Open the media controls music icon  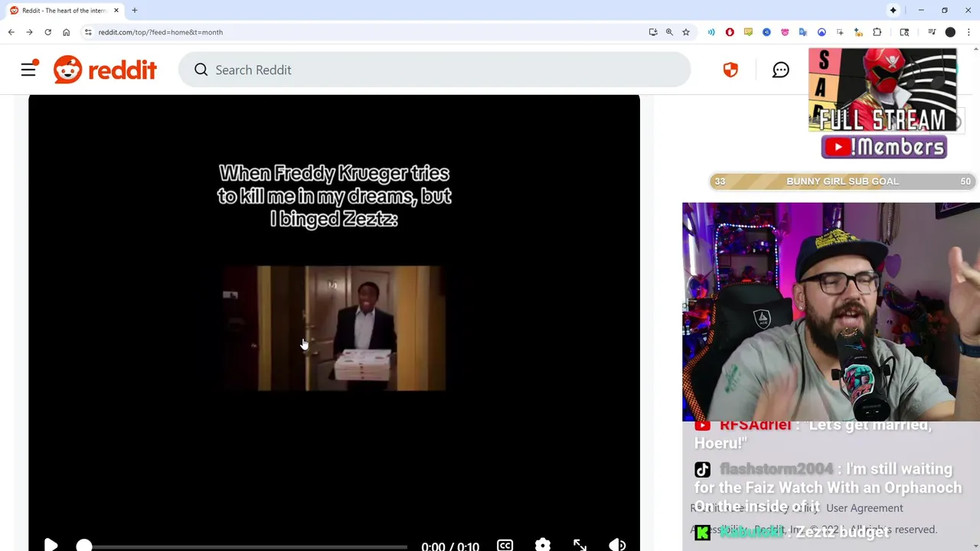click(x=932, y=32)
